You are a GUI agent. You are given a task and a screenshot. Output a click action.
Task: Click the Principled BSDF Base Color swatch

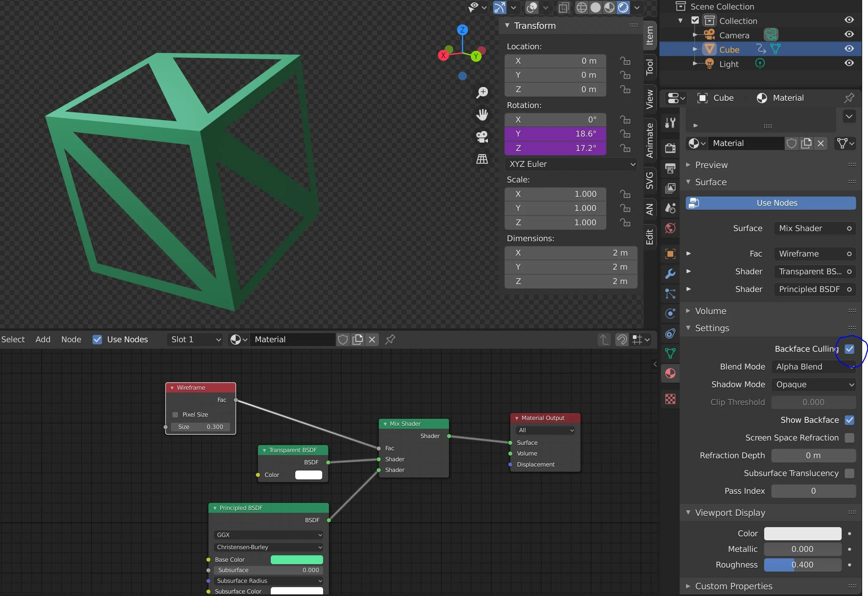point(297,559)
